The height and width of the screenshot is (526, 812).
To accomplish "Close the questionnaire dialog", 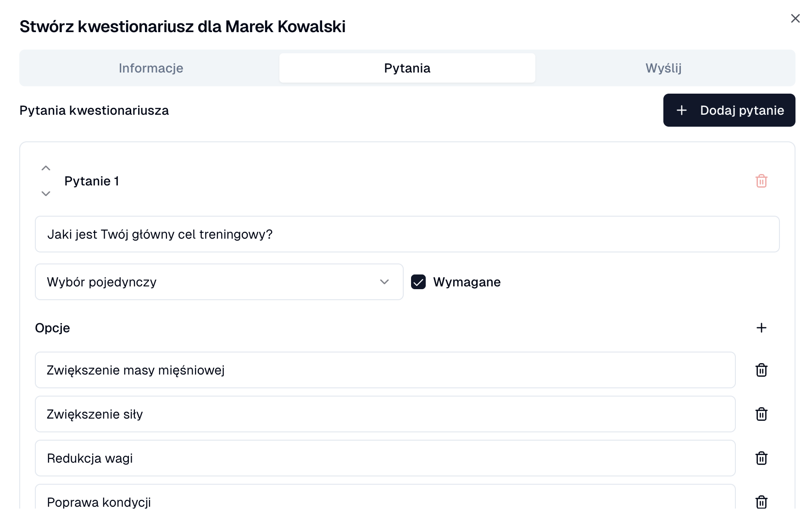I will coord(795,18).
